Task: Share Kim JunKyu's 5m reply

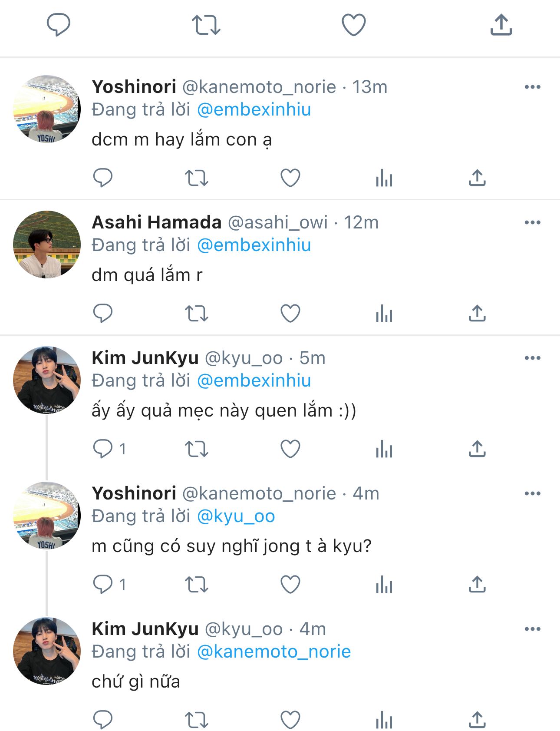Action: tap(477, 449)
